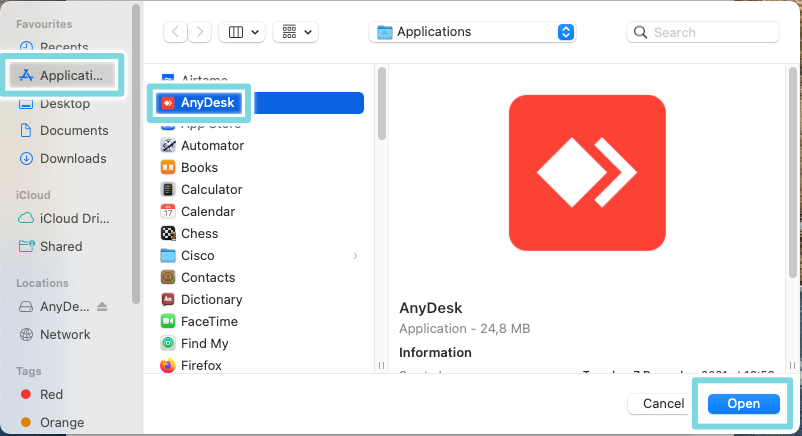Image resolution: width=802 pixels, height=436 pixels.
Task: Click the Shared folder icon in sidebar
Action: [27, 247]
